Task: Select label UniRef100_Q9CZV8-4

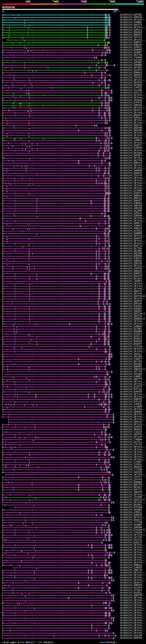Action: (x=132, y=296)
